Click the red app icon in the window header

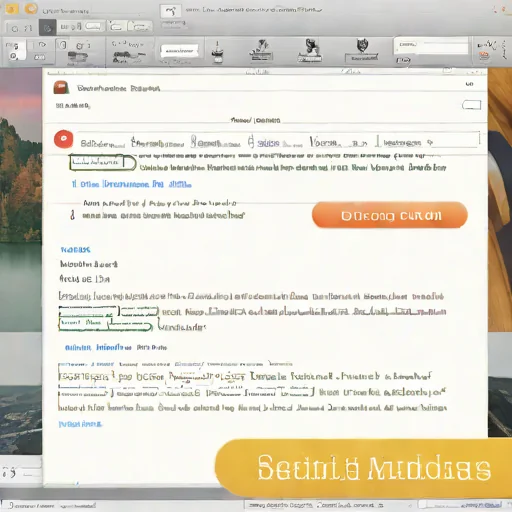[x=61, y=88]
